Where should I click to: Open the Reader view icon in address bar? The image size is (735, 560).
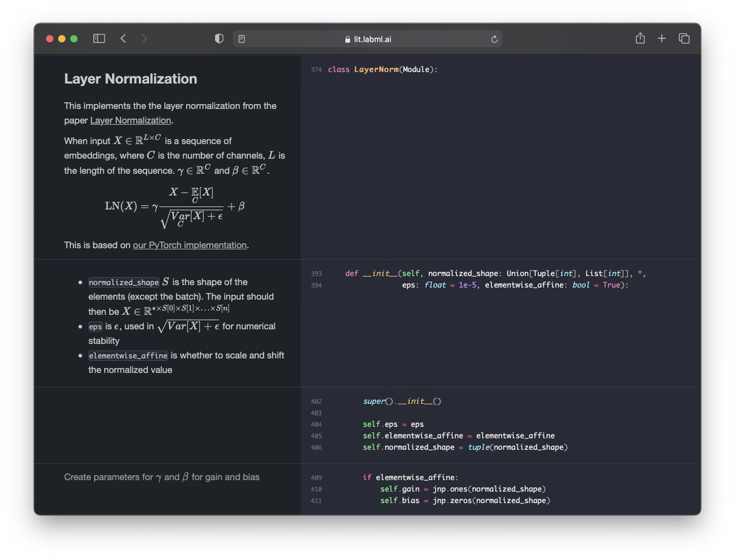tap(242, 39)
